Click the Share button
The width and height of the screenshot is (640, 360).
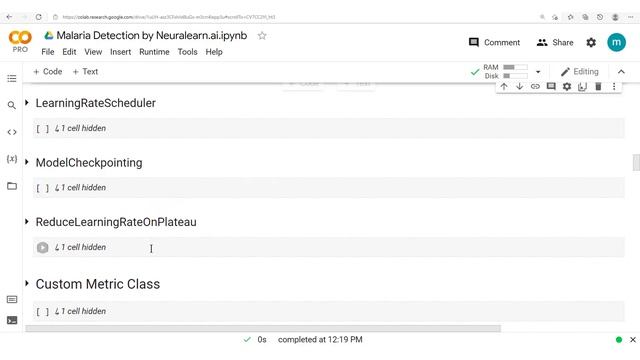pos(555,42)
